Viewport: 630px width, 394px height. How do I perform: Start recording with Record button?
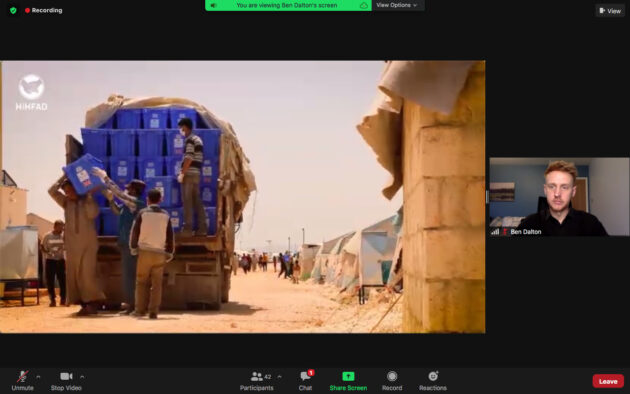pos(392,380)
